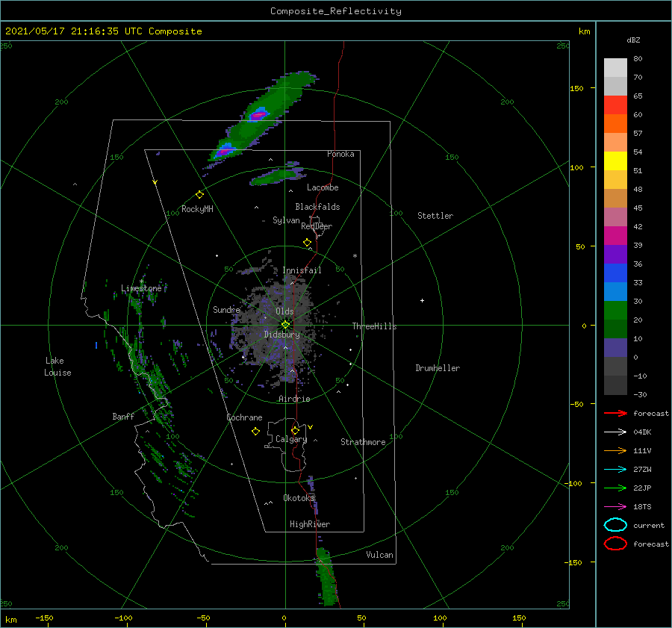Viewport: 672px width, 628px height.
Task: Click the orange 111V arrow icon
Action: point(615,450)
